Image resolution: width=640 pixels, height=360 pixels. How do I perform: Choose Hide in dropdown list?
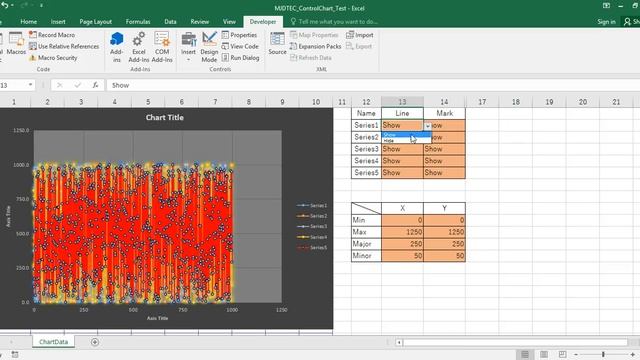coord(406,140)
